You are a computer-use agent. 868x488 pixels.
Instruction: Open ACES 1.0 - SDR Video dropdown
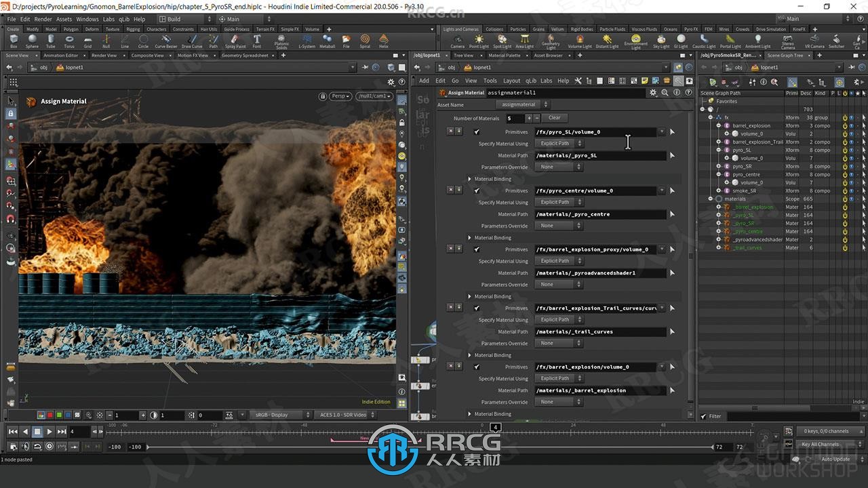click(x=346, y=415)
